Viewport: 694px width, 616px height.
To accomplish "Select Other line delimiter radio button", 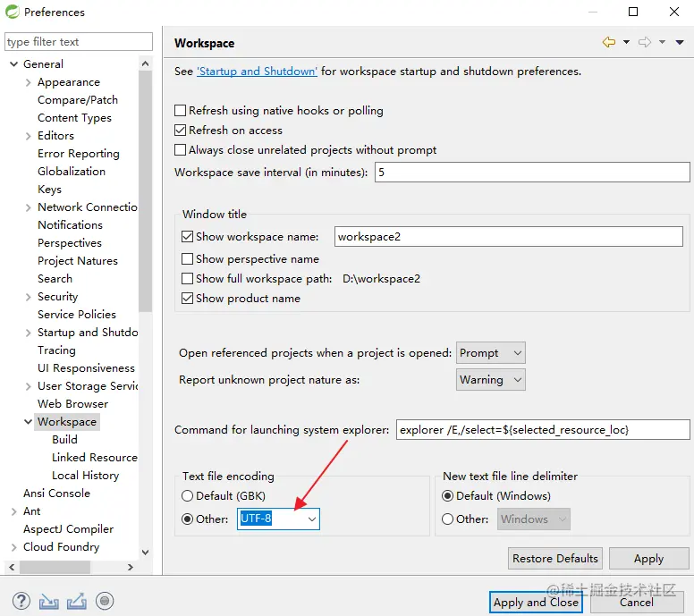I will pos(447,519).
